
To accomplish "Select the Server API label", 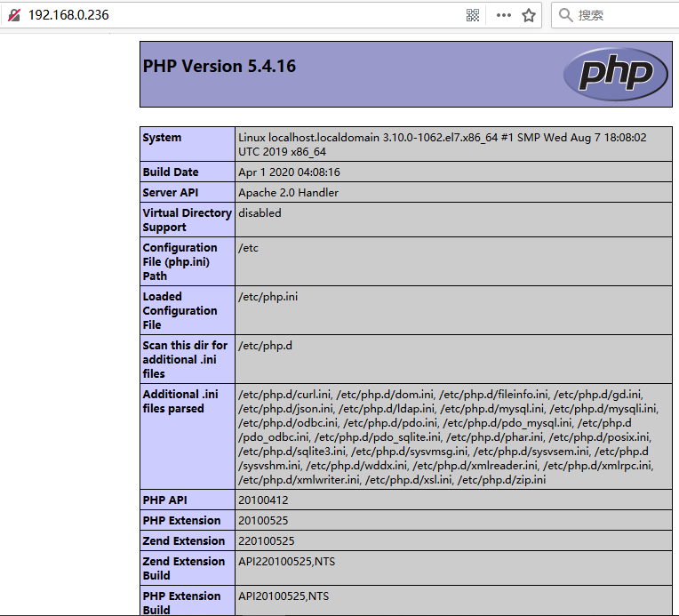I will click(x=170, y=192).
